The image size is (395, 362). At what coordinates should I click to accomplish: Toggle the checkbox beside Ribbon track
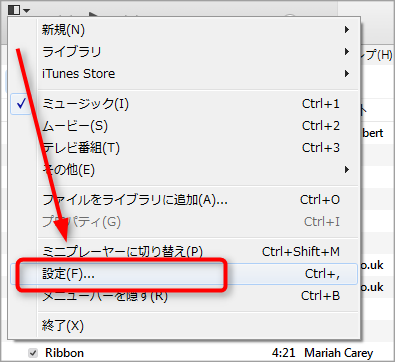(x=33, y=353)
